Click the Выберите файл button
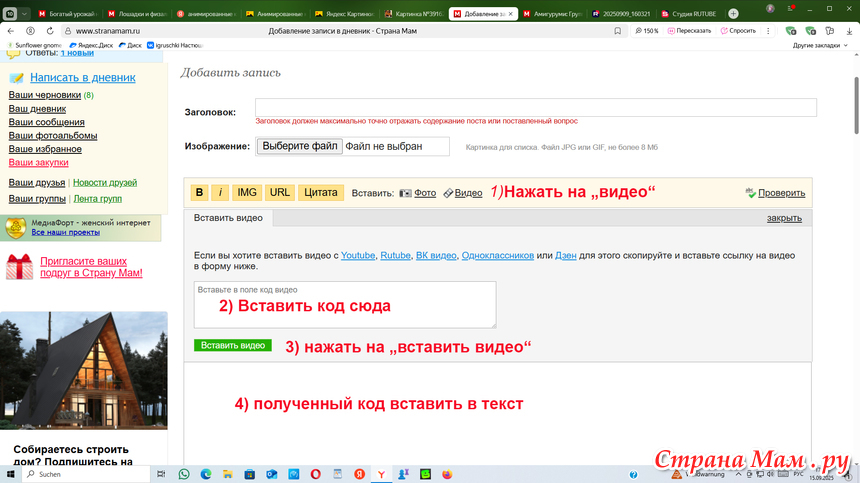Image resolution: width=860 pixels, height=483 pixels. [300, 146]
